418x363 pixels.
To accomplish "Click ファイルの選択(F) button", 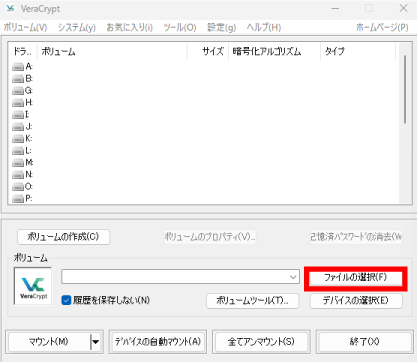I will coord(356,278).
